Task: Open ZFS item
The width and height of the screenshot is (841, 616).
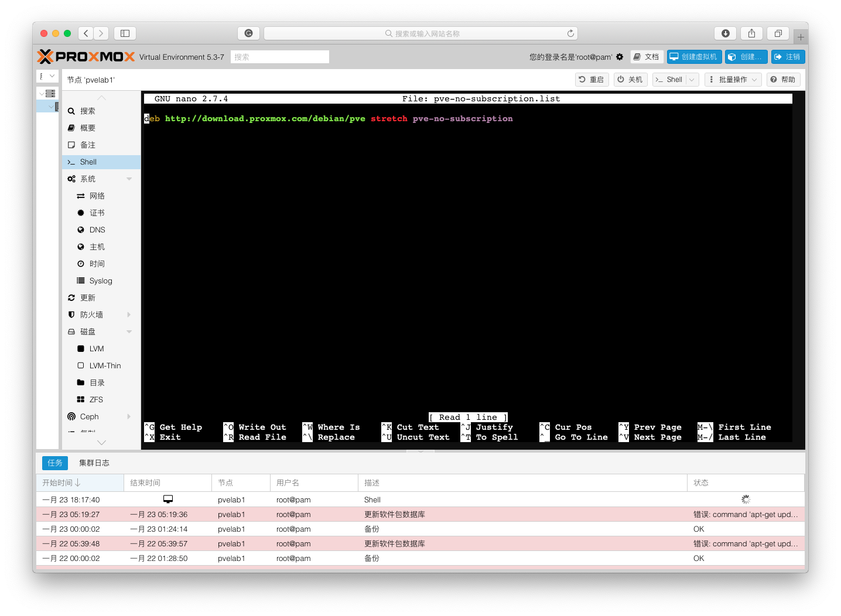Action: pyautogui.click(x=101, y=400)
